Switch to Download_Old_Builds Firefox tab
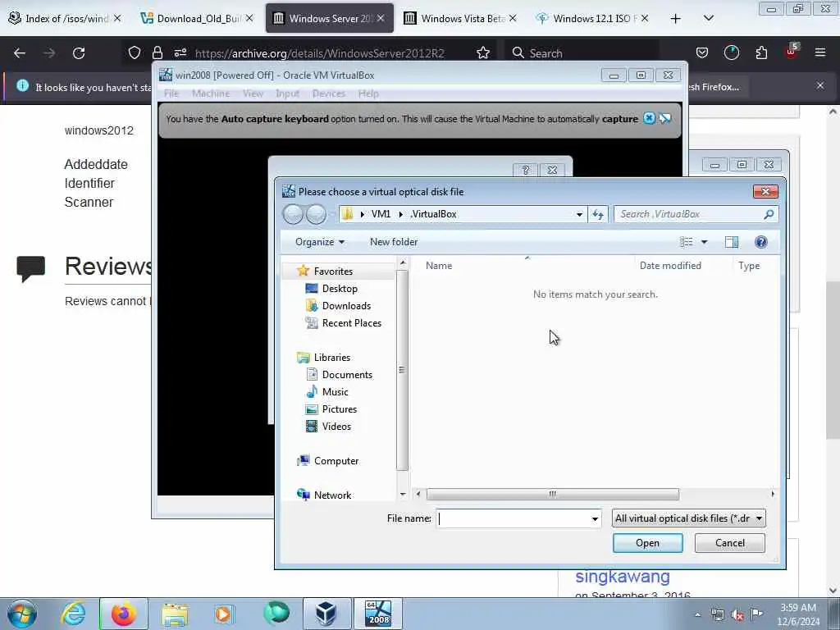The width and height of the screenshot is (840, 630). point(196,18)
